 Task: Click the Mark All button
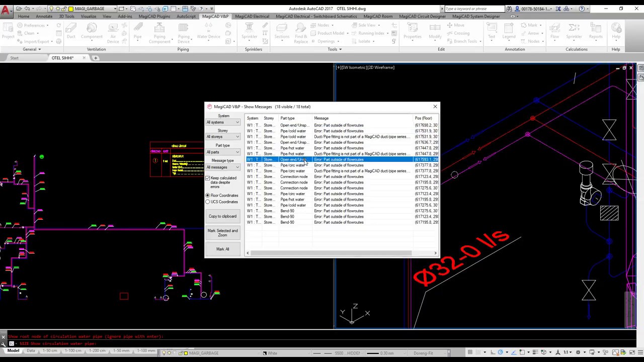tap(222, 249)
